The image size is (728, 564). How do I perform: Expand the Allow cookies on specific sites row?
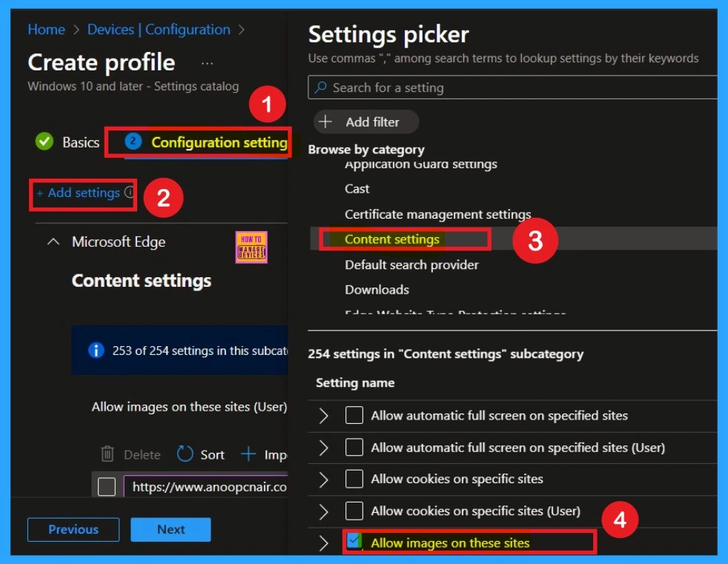point(324,479)
